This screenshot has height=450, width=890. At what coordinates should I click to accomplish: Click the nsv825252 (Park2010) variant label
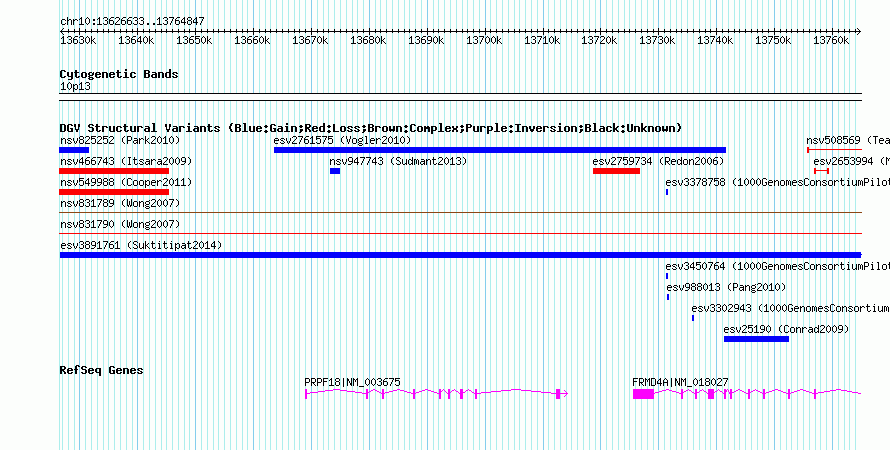pos(120,140)
